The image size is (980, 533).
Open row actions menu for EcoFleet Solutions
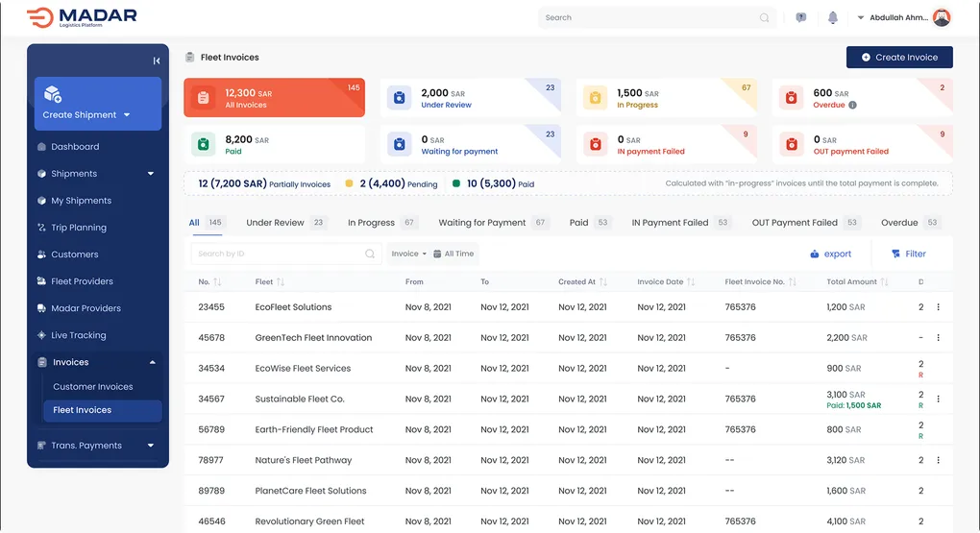point(938,307)
